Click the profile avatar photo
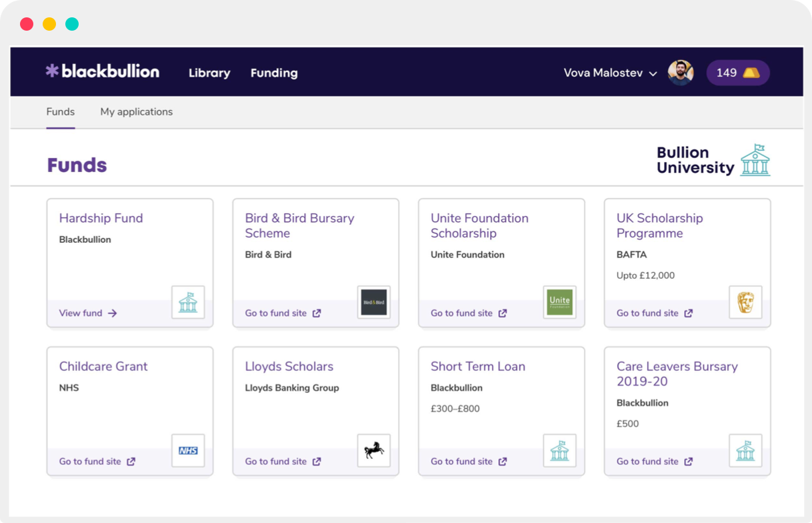812x523 pixels. tap(681, 72)
